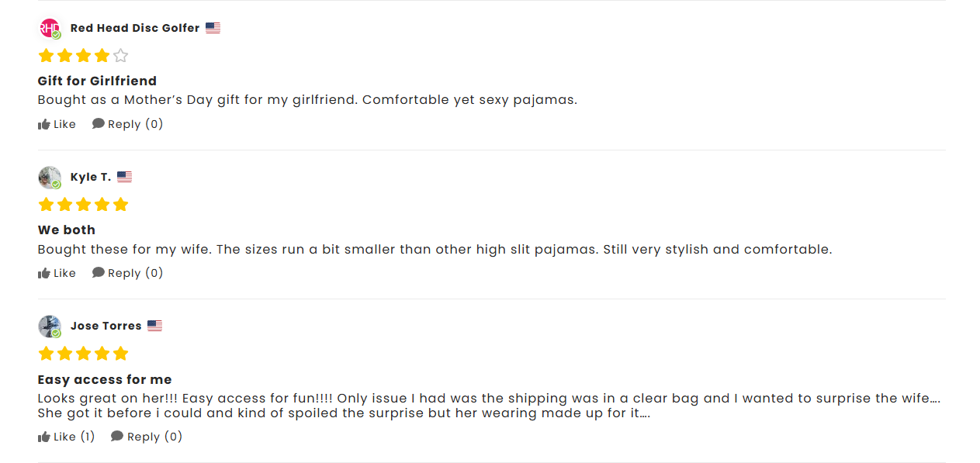Like Jose Torres's "Easy access for me" review
The height and width of the screenshot is (463, 980).
click(66, 437)
